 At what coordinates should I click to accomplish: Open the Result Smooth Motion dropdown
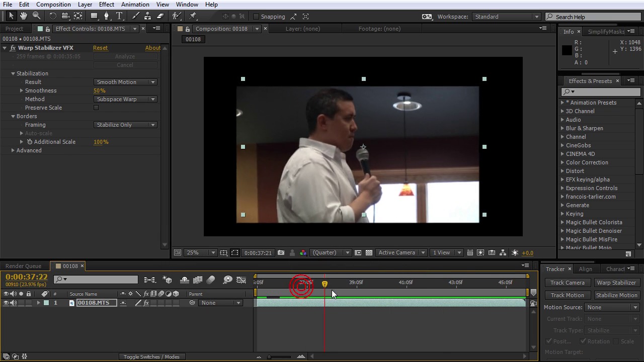tap(125, 82)
